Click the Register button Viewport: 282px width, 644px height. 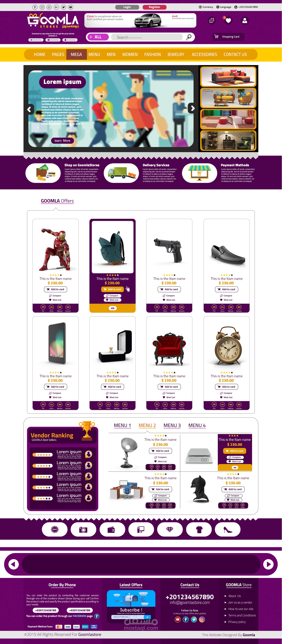pos(154,7)
